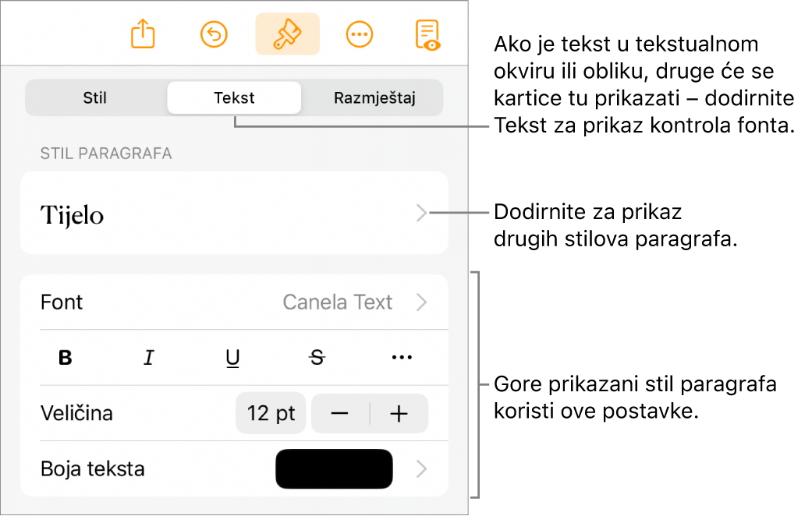Select the Tekst tab
Image resolution: width=812 pixels, height=516 pixels.
pyautogui.click(x=235, y=98)
